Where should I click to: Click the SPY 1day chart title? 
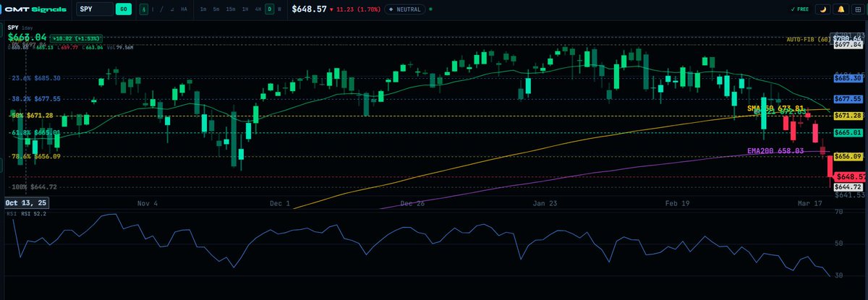(22, 27)
